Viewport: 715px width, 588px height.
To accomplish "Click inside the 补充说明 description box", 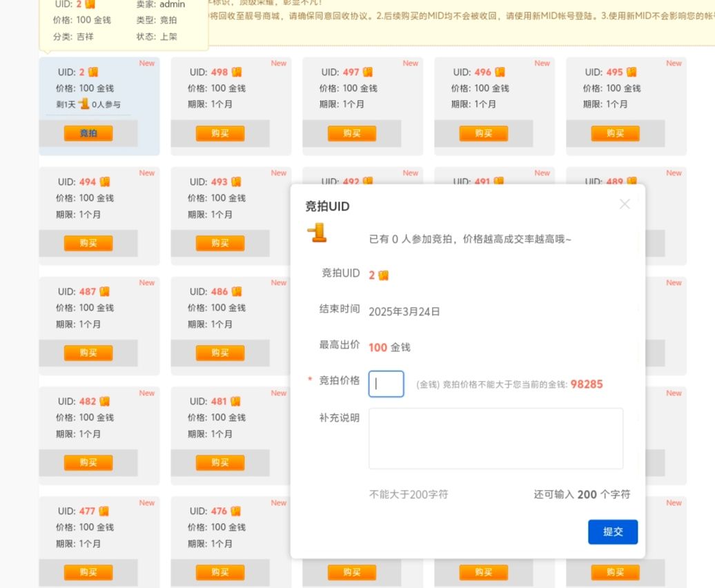I will (x=496, y=438).
